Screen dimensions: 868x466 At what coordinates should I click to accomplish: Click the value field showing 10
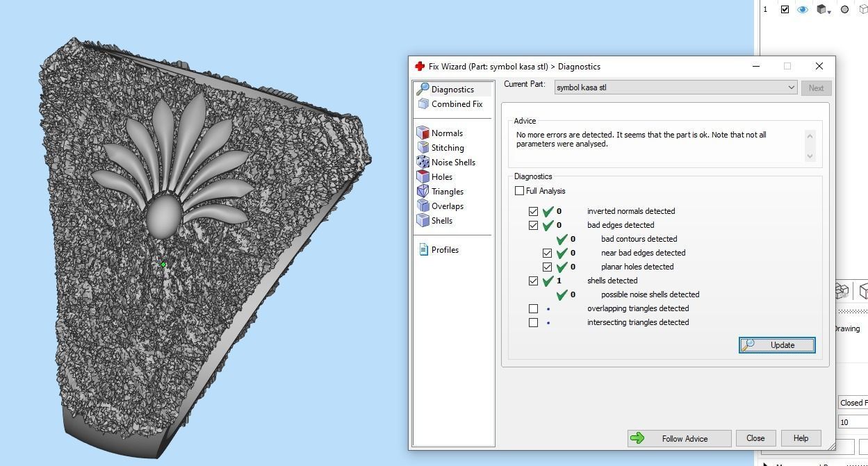(853, 422)
